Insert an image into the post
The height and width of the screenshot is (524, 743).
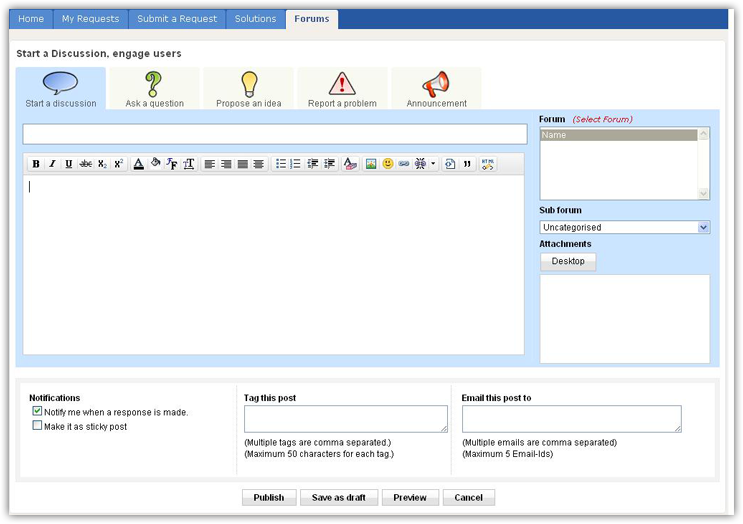coord(371,164)
